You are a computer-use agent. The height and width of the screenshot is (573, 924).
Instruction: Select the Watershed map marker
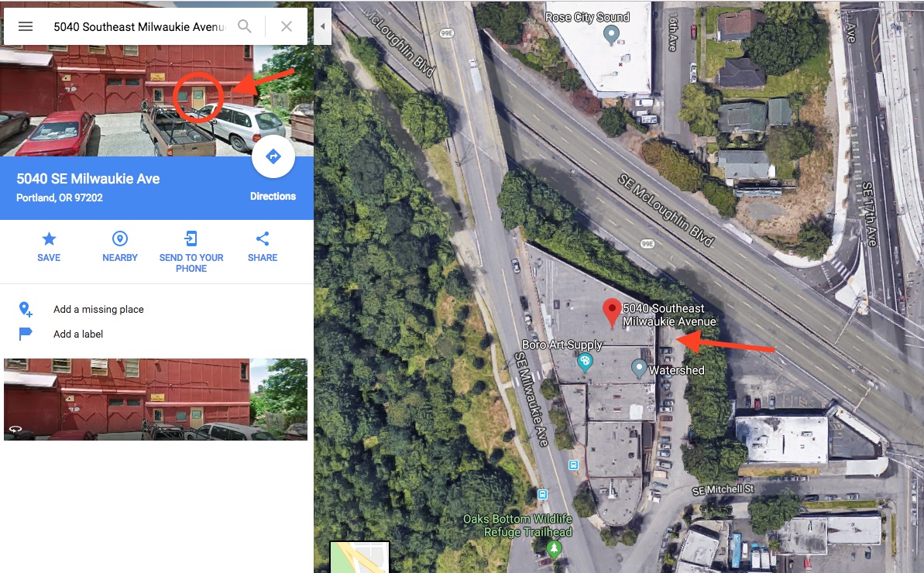pyautogui.click(x=639, y=369)
